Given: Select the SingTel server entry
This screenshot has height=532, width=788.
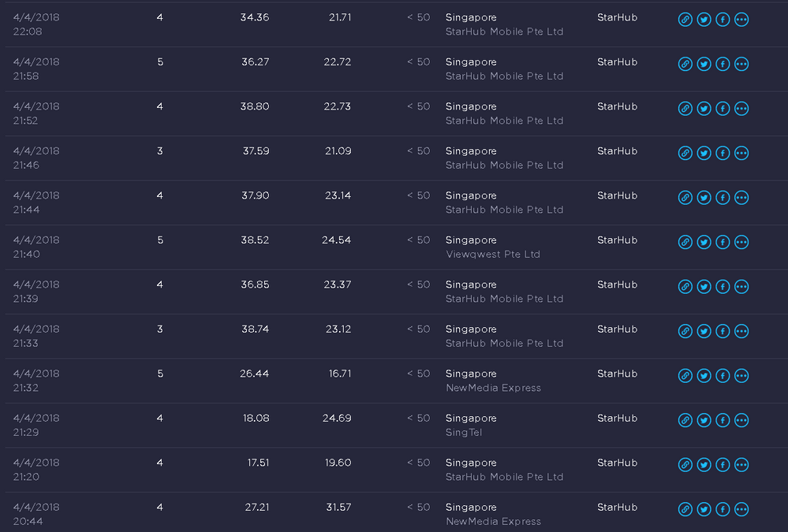Looking at the screenshot, I should point(463,433).
